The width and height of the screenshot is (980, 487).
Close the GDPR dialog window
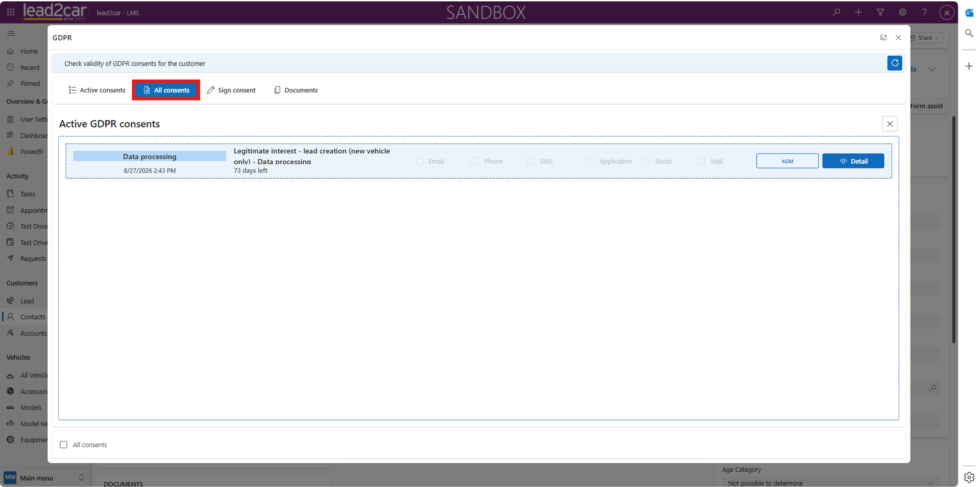pos(898,38)
